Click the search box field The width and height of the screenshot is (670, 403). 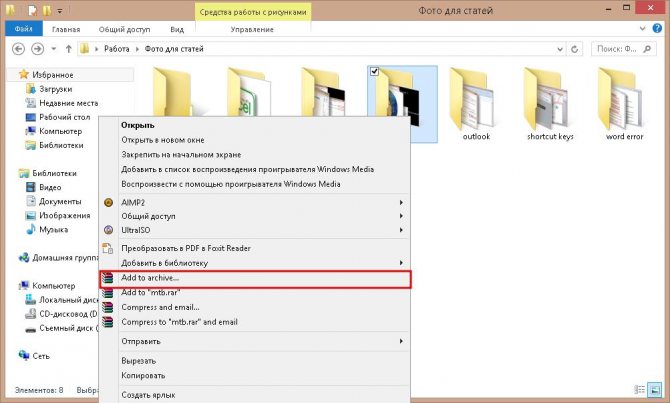coord(623,49)
